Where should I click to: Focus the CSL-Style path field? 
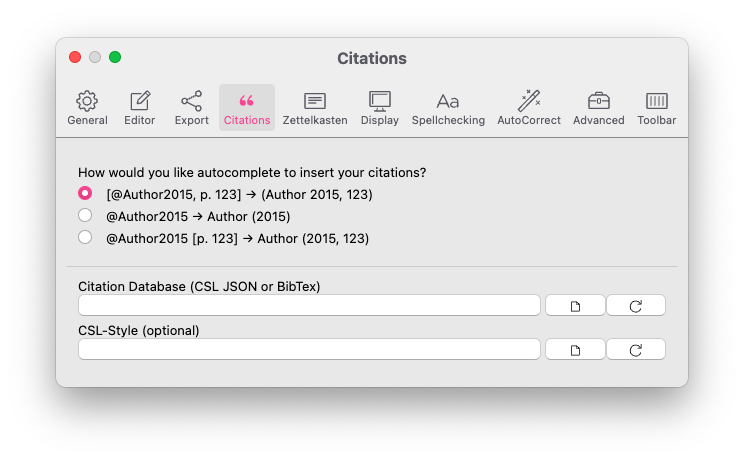pyautogui.click(x=309, y=350)
